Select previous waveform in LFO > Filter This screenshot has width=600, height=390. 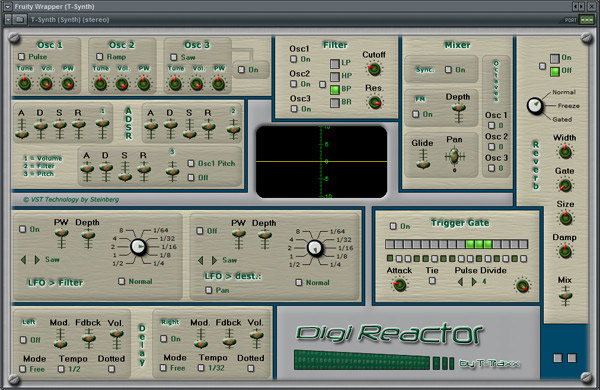pyautogui.click(x=24, y=260)
